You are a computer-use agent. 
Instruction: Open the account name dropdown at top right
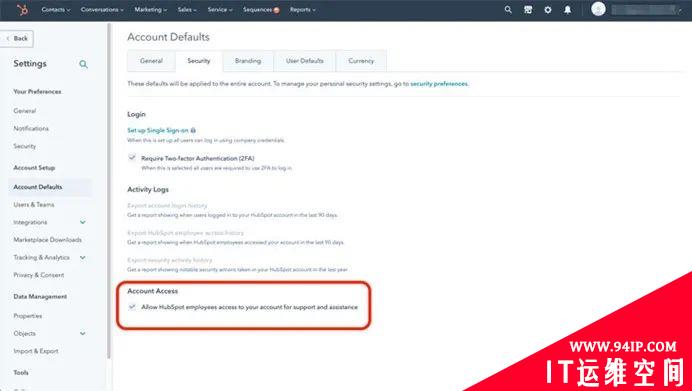[646, 9]
